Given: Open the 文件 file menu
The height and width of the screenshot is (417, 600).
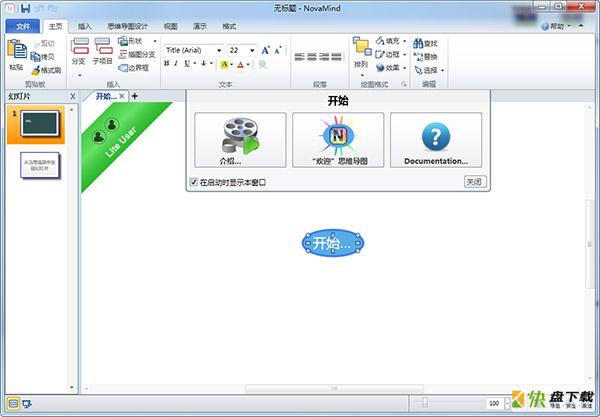Looking at the screenshot, I should tap(23, 26).
